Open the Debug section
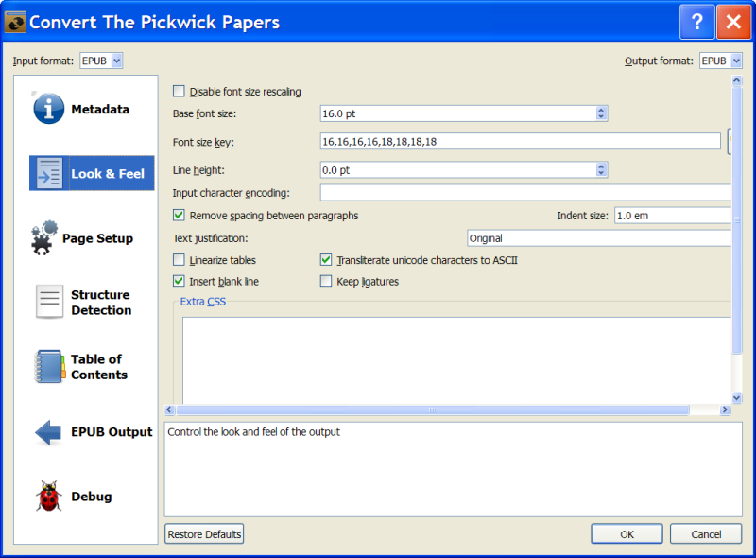This screenshot has width=756, height=558. (92, 497)
